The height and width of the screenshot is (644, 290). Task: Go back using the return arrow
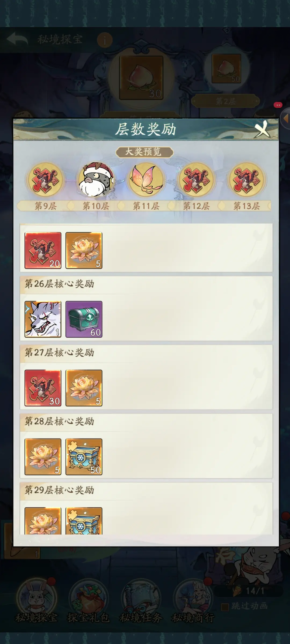click(x=17, y=39)
